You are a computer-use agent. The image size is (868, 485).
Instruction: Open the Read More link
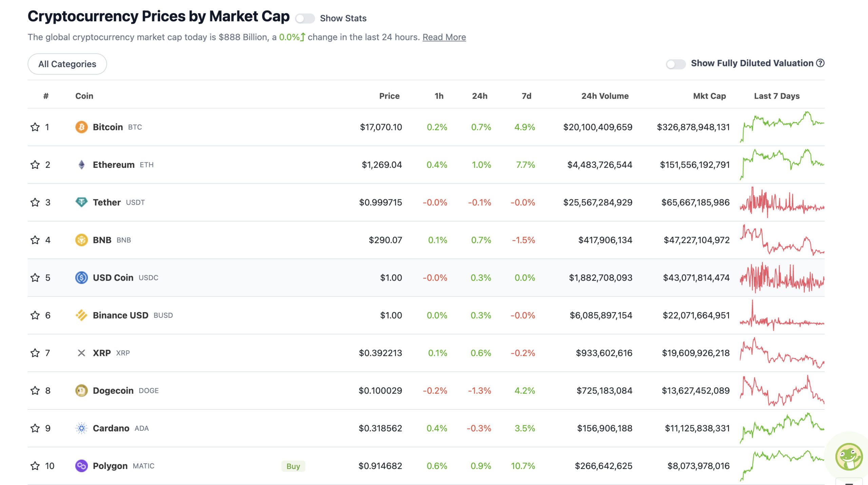[444, 37]
